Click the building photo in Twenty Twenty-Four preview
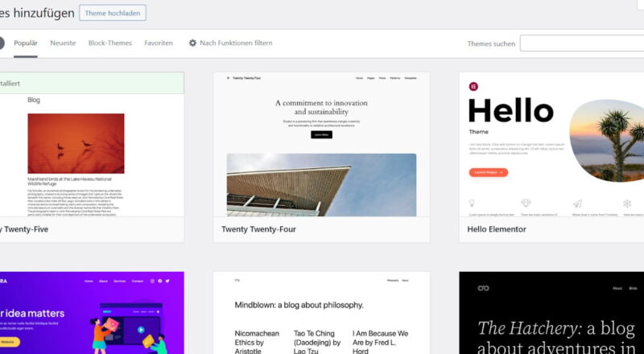Screen dimensions: 644x354 coord(321,185)
